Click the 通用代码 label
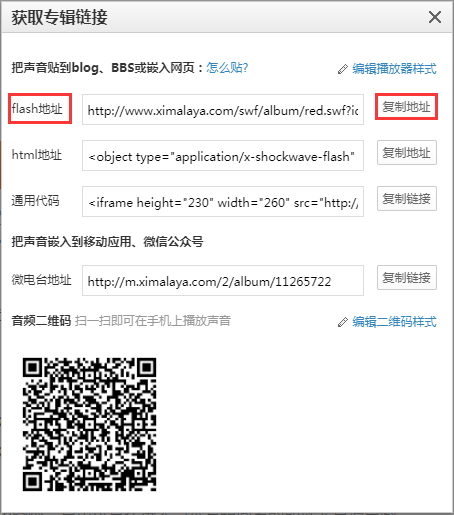The width and height of the screenshot is (454, 515). [x=35, y=201]
